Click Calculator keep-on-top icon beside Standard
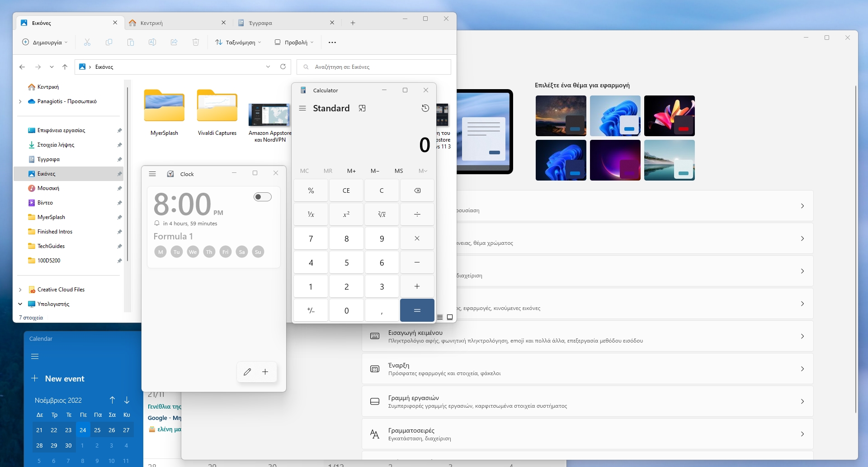This screenshot has height=467, width=868. tap(362, 108)
